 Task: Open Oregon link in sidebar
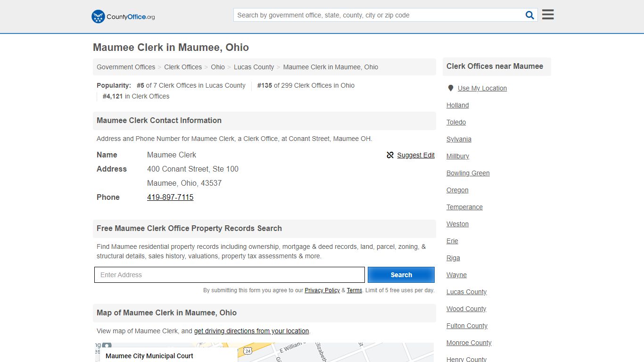tap(457, 190)
